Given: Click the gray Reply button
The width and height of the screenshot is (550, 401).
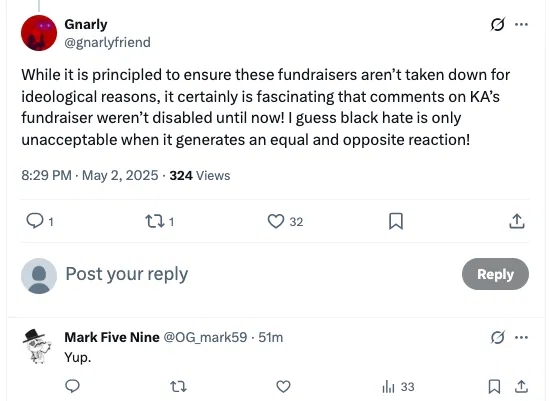Looking at the screenshot, I should click(x=495, y=274).
